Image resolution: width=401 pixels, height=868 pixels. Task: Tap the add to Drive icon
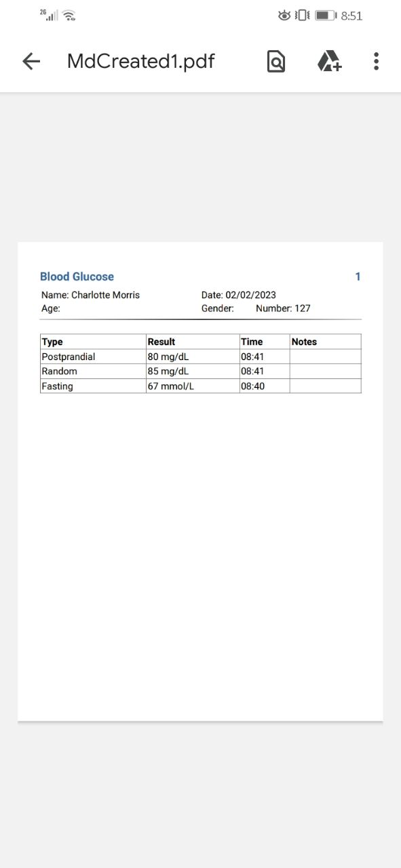(x=329, y=62)
